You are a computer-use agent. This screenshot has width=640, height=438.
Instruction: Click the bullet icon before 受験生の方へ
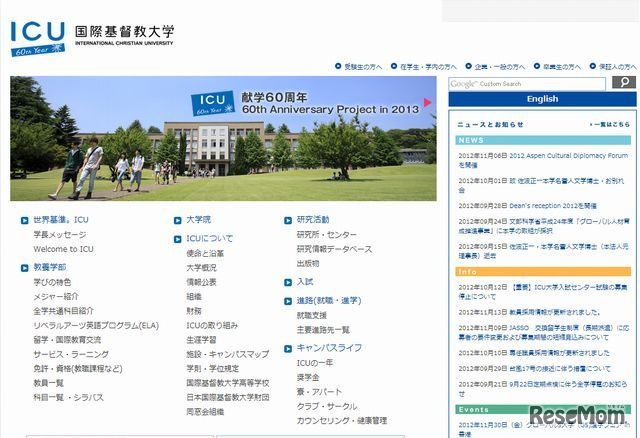click(x=338, y=66)
